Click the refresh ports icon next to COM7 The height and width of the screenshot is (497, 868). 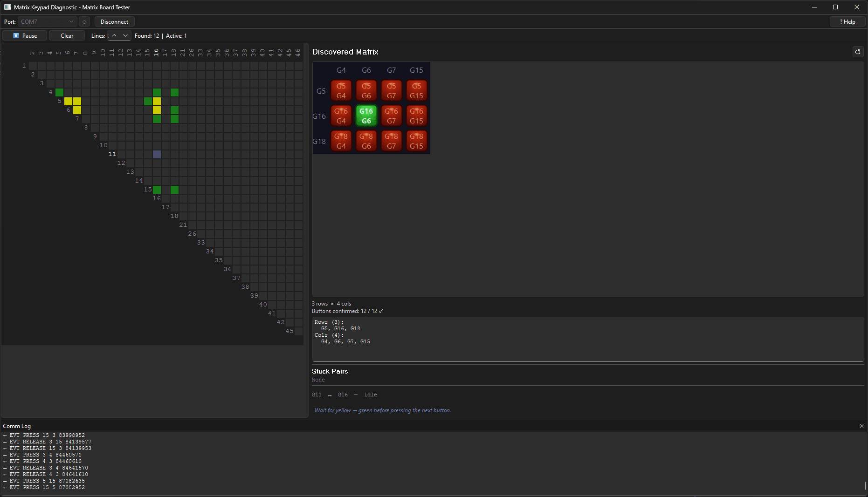point(84,21)
